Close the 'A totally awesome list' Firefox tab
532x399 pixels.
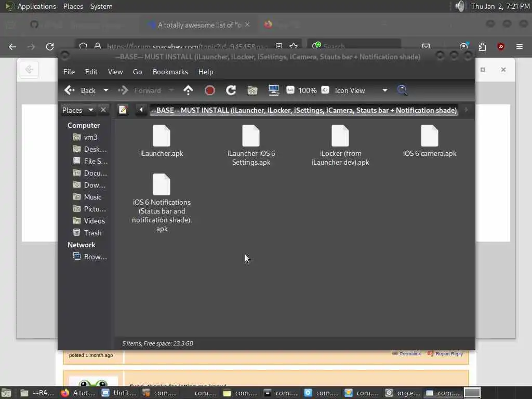point(247,24)
